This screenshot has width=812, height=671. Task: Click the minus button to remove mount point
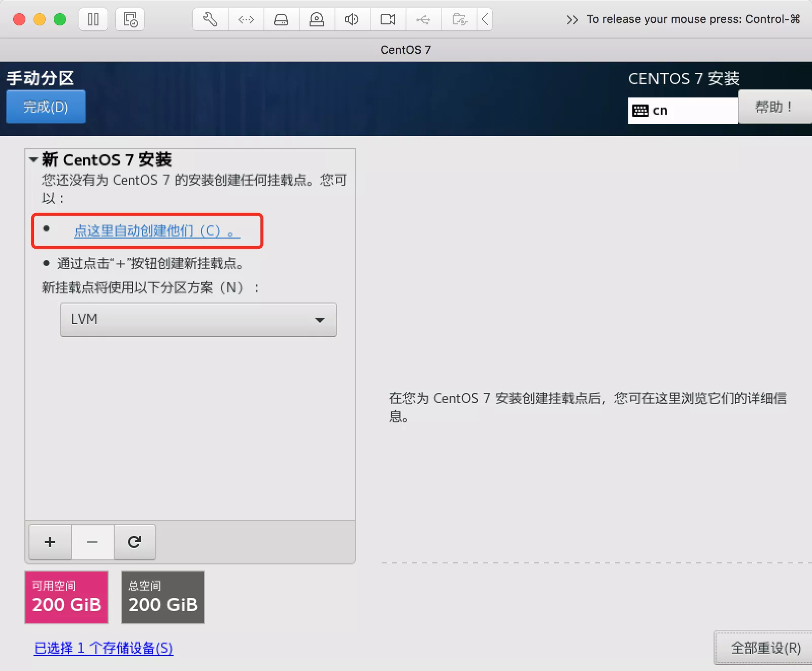[92, 542]
